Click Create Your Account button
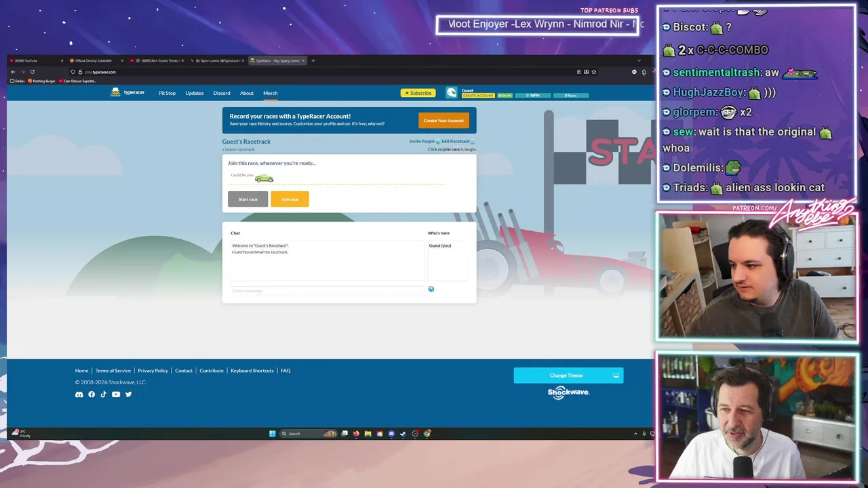 [x=443, y=121]
